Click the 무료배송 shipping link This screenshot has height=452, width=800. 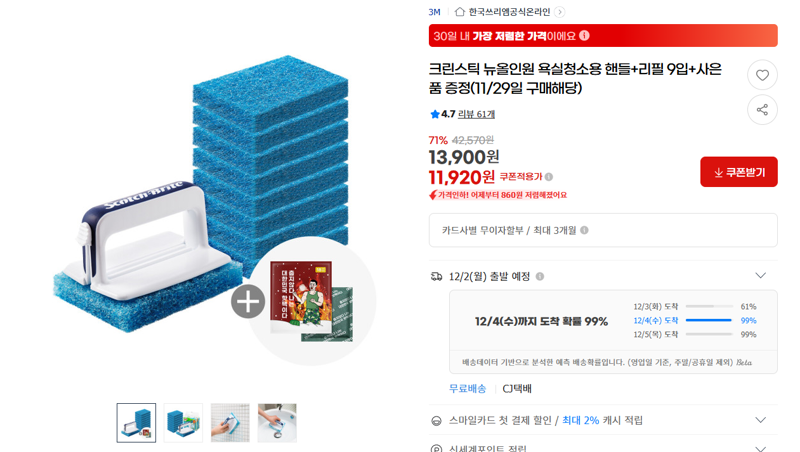click(467, 389)
